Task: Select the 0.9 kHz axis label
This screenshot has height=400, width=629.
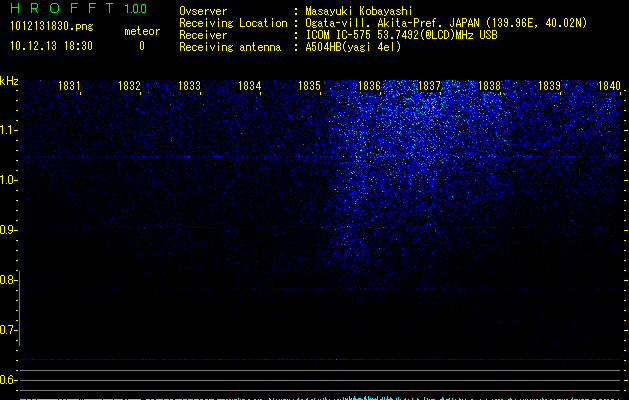Action: point(8,230)
